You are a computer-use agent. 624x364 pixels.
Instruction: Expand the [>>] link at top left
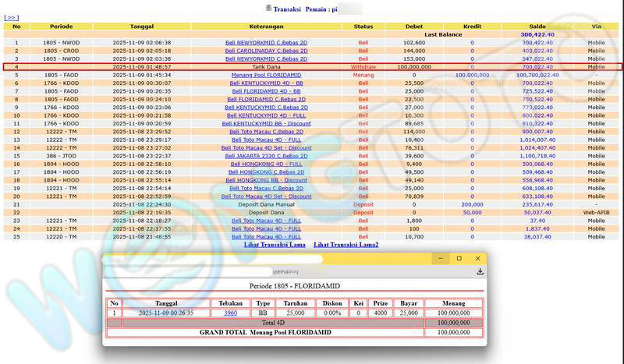[11, 17]
